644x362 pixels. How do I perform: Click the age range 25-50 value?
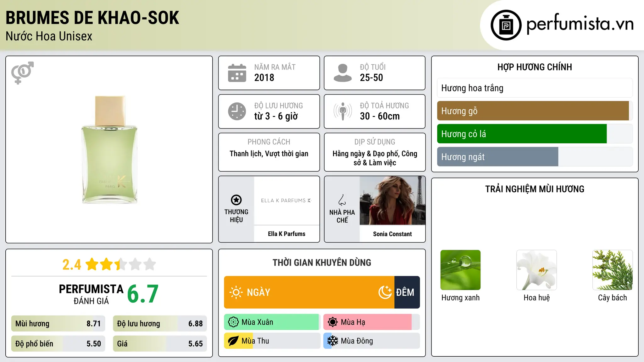[371, 78]
